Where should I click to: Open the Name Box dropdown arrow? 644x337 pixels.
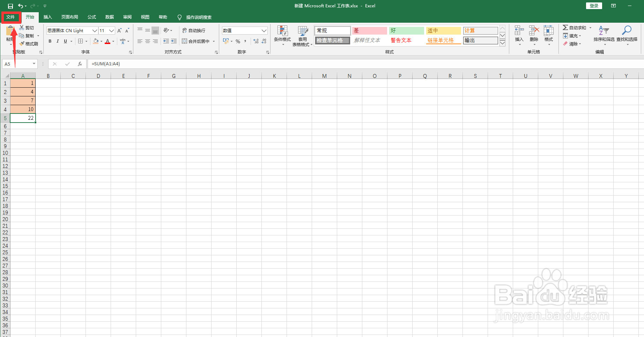coord(34,64)
